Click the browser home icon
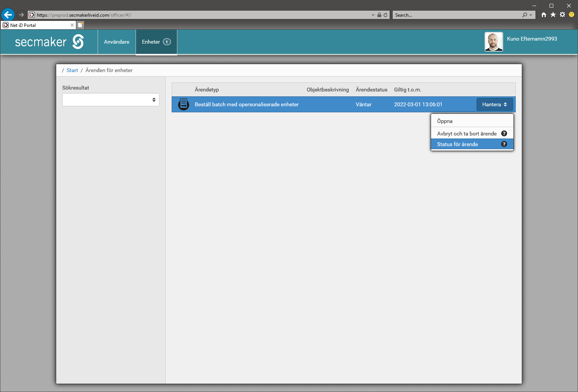 pos(544,15)
